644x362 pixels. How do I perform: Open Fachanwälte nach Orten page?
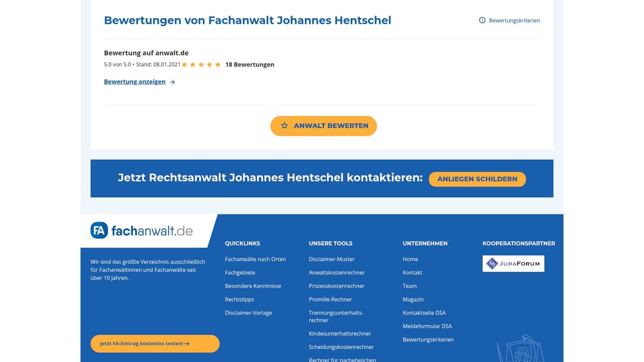coord(255,259)
